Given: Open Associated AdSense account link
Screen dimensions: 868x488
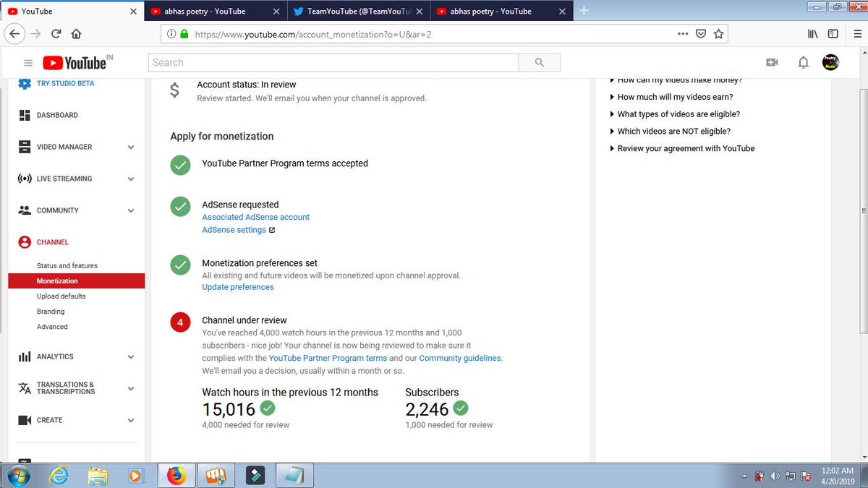Looking at the screenshot, I should (x=255, y=217).
